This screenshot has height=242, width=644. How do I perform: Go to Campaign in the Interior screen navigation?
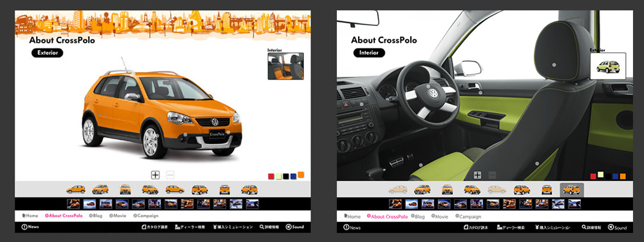(x=468, y=216)
